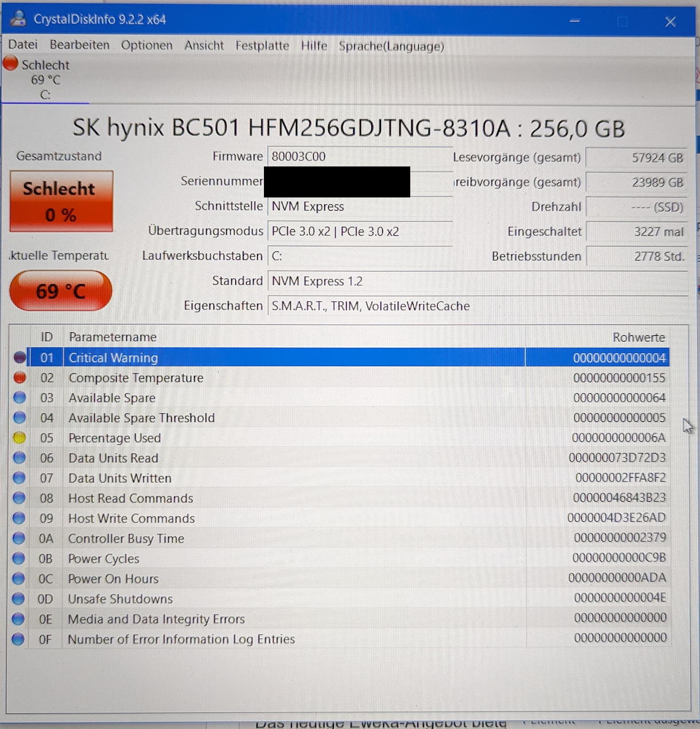This screenshot has height=729, width=700.
Task: Select the Critical Warning row
Action: click(x=348, y=358)
